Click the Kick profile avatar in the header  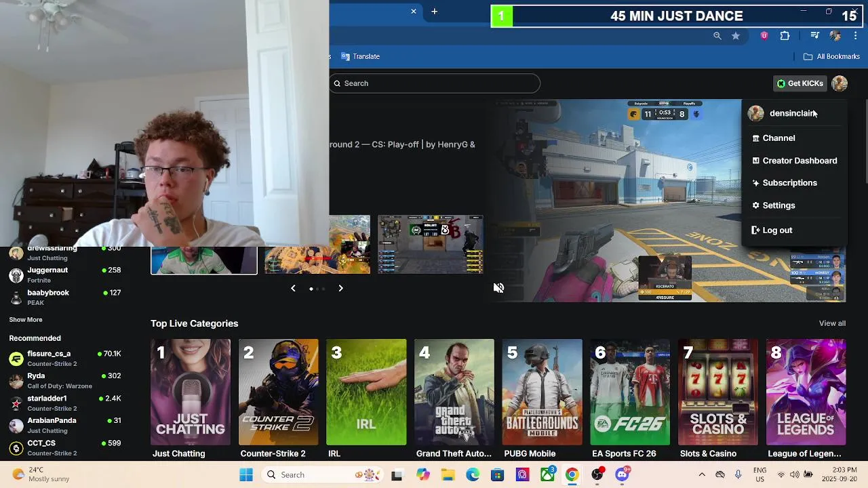840,83
